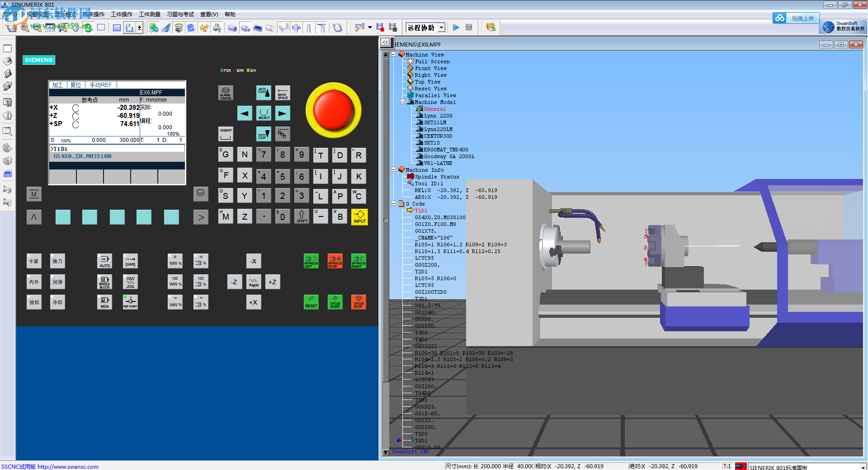Toggle the [VAR] increment key
The width and height of the screenshot is (868, 470).
tap(130, 261)
